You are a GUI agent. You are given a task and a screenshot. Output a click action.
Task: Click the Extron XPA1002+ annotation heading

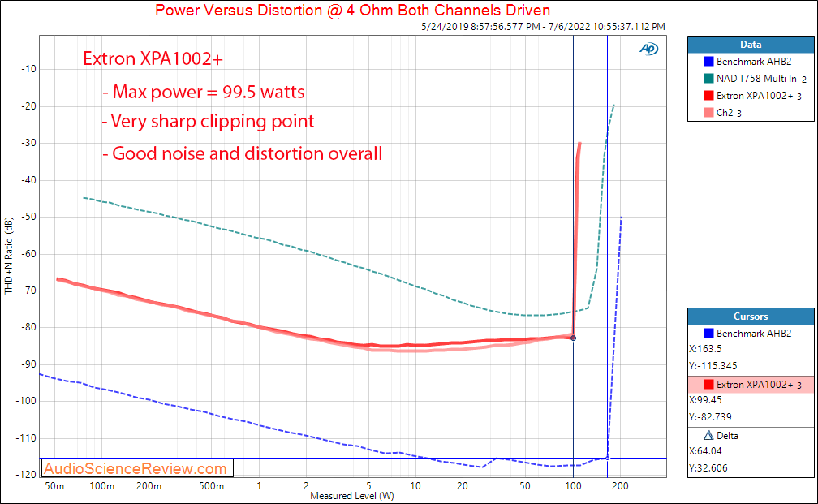point(153,58)
